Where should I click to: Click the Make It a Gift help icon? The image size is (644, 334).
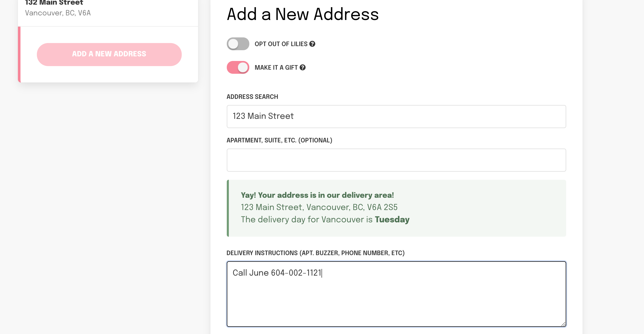[x=303, y=68]
